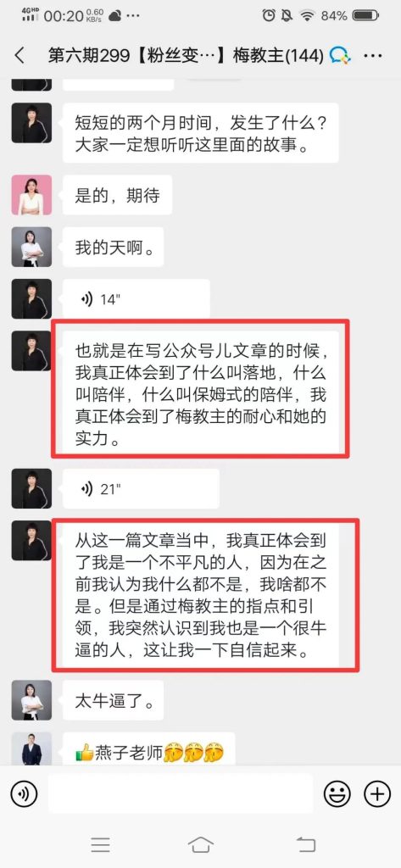Select the message starting "短短的两个月时间"
The width and height of the screenshot is (401, 868).
point(200,133)
